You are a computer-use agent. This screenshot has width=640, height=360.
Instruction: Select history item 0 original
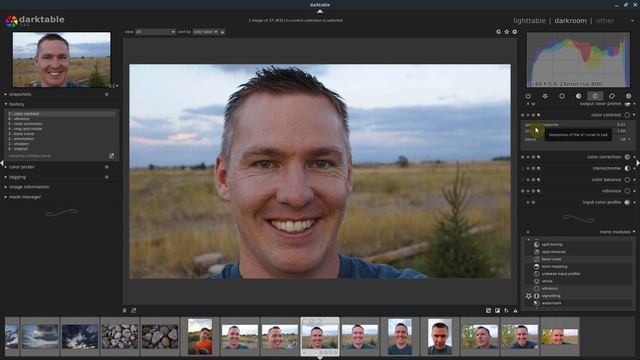(61, 149)
